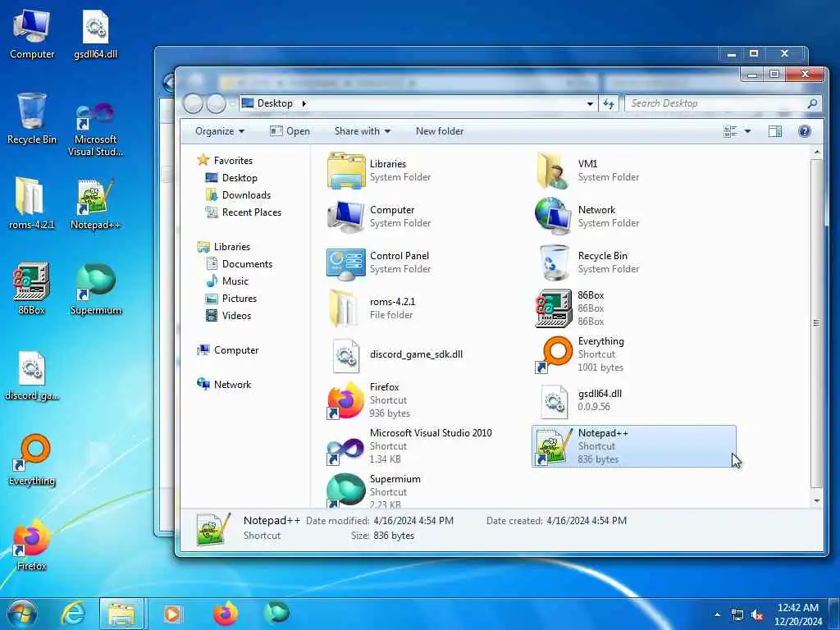Click the New folder button
Image resolution: width=840 pixels, height=630 pixels.
point(440,131)
